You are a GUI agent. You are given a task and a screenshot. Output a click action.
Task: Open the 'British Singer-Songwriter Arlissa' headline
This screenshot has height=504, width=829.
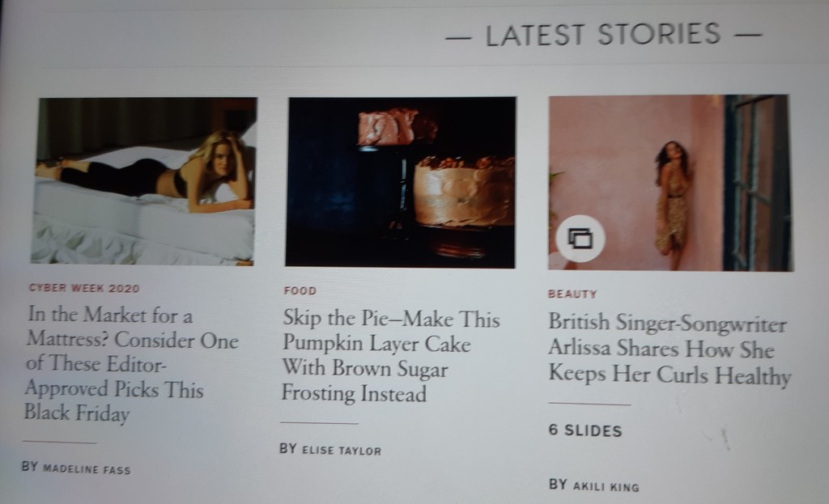click(670, 349)
